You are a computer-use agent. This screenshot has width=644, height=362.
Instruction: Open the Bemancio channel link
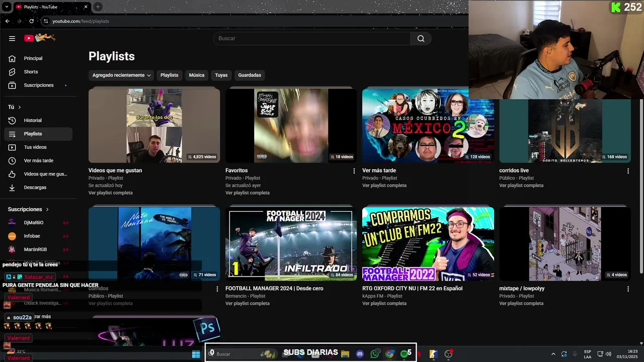[236, 296]
